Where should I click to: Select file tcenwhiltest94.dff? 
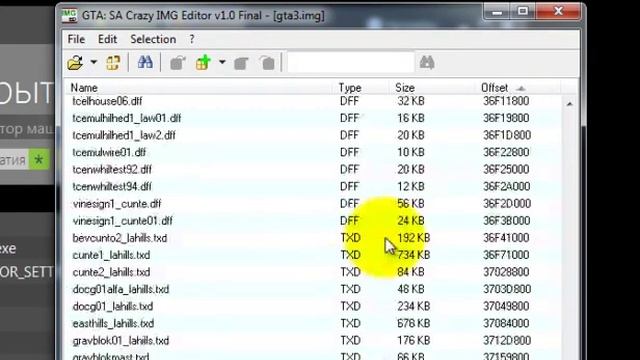[x=112, y=187]
